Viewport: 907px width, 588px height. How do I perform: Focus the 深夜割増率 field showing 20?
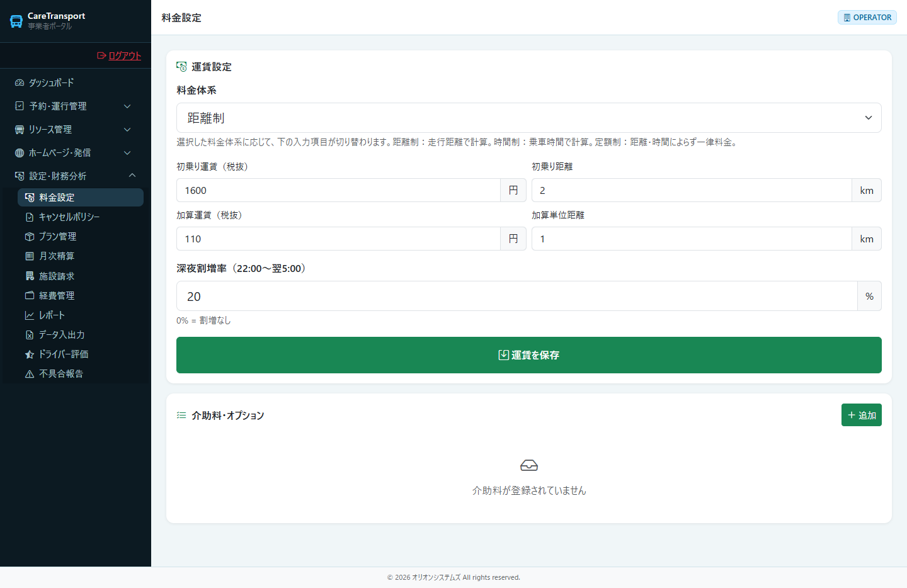[x=517, y=296]
